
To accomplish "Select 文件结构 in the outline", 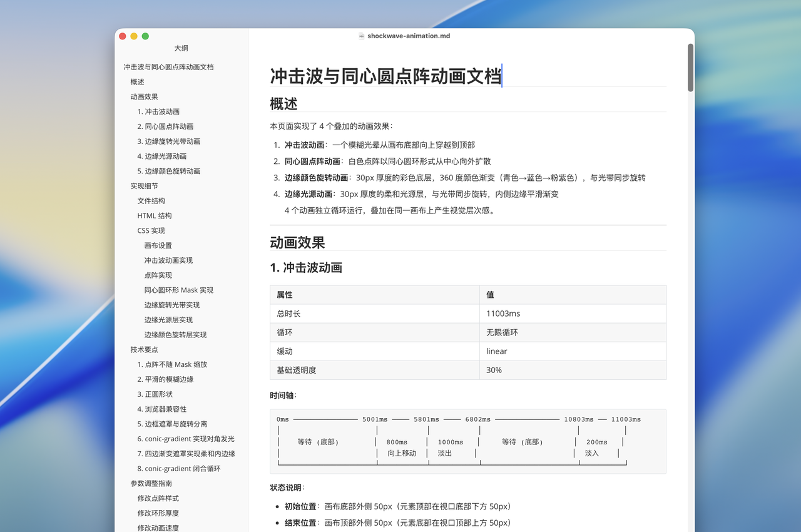I will pyautogui.click(x=151, y=201).
